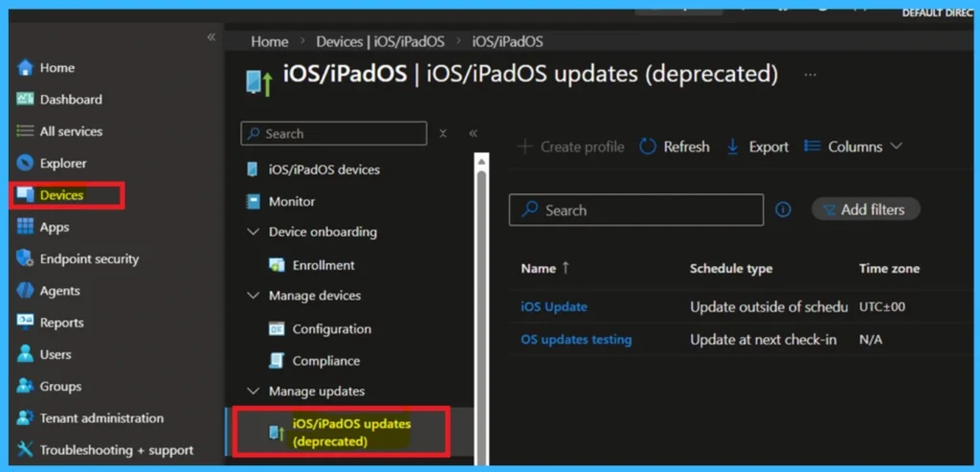Collapse the main left navigation pane

click(x=212, y=37)
